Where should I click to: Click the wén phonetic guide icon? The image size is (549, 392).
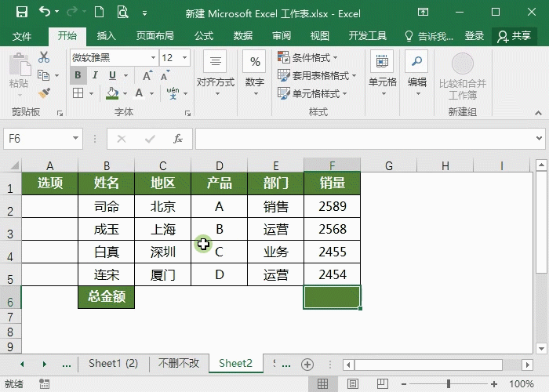coord(173,93)
